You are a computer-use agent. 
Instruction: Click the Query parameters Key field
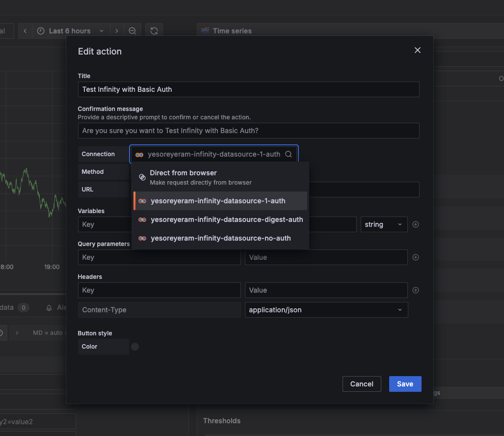[x=159, y=257]
